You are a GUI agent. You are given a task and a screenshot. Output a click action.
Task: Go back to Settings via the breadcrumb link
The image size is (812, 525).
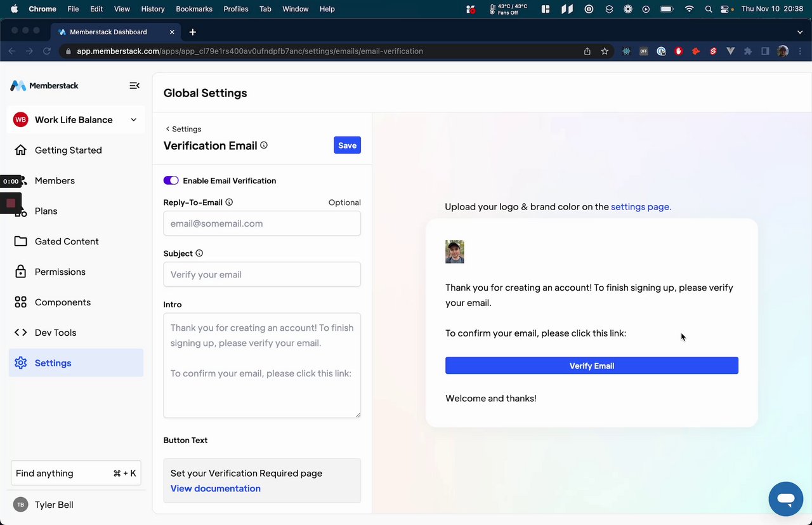tap(183, 129)
